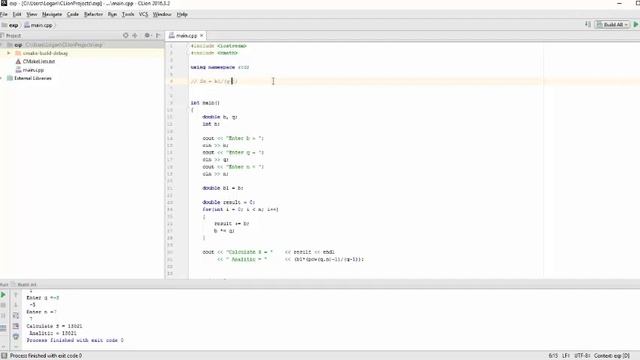Viewport: 640px width, 360px height.
Task: Click the tool windows icon in status bar
Action: click(x=4, y=356)
